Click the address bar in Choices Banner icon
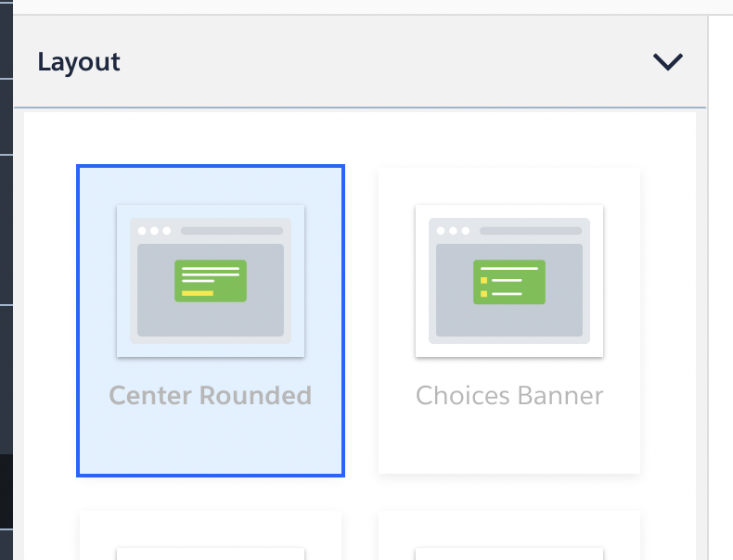Viewport: 733px width, 560px height. click(x=531, y=231)
